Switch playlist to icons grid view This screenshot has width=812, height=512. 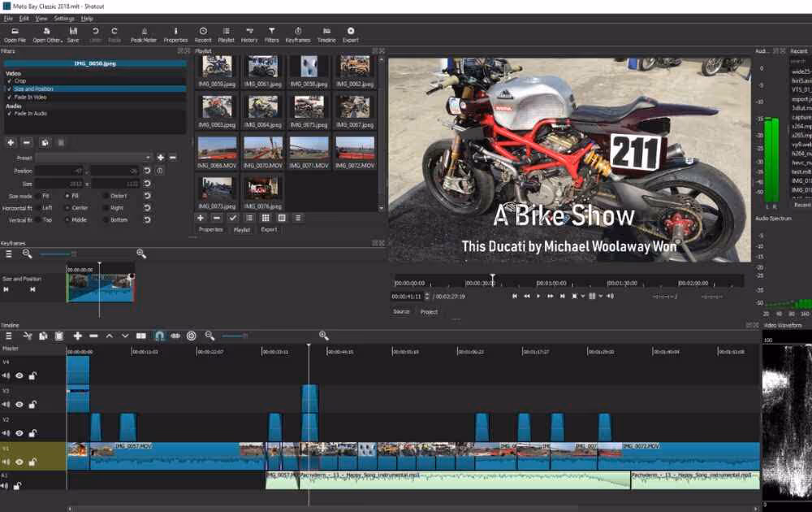tap(266, 218)
